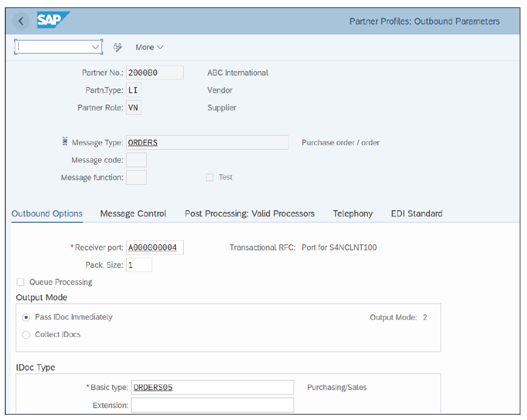The height and width of the screenshot is (420, 527).
Task: Enable the Test checkbox
Action: click(x=210, y=177)
